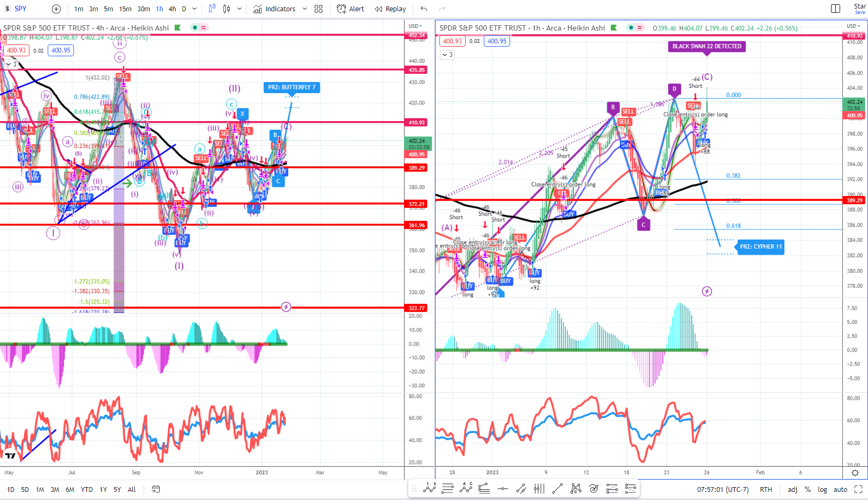Select the Fib Spiral tool

coord(594,489)
